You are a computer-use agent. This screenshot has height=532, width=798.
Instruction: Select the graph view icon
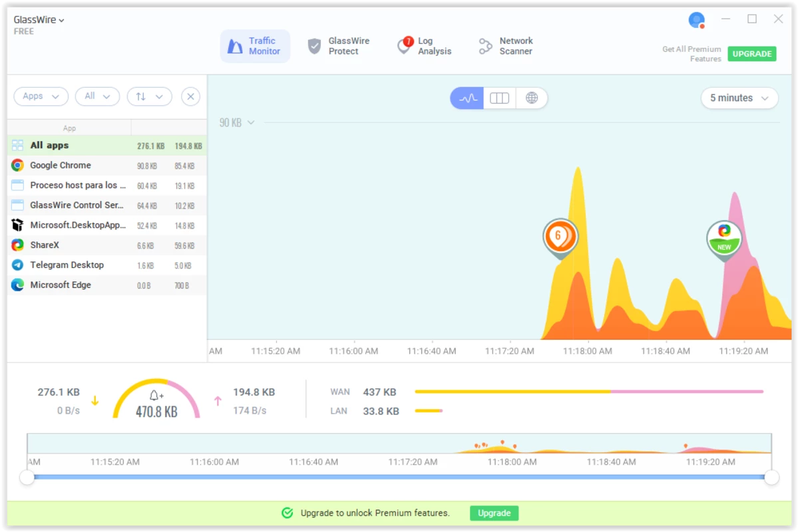[x=467, y=98]
